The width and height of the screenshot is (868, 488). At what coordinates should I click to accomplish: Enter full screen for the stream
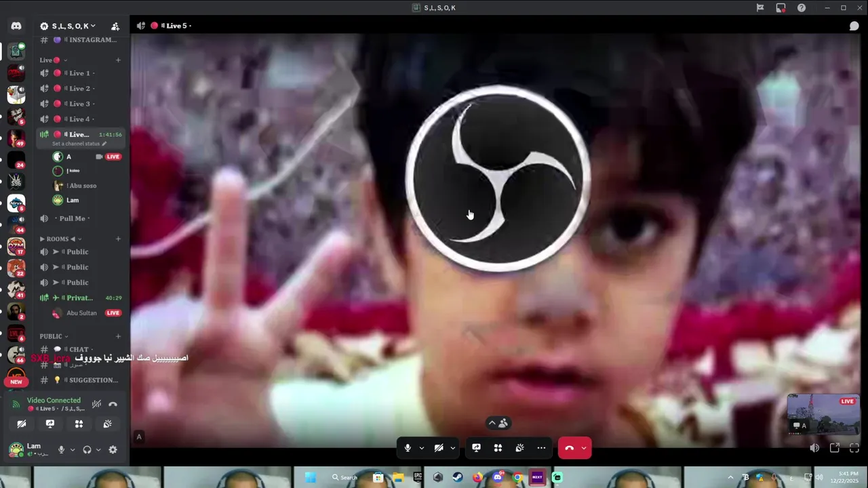click(854, 448)
